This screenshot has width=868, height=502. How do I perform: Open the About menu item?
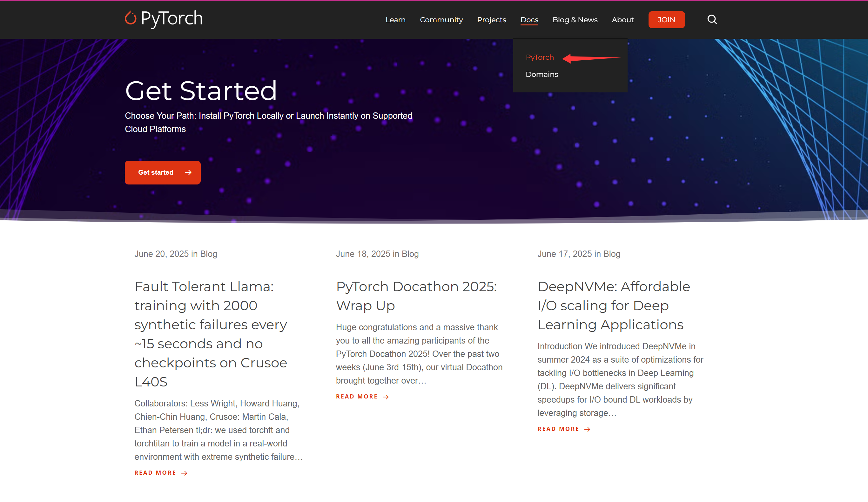pyautogui.click(x=622, y=20)
